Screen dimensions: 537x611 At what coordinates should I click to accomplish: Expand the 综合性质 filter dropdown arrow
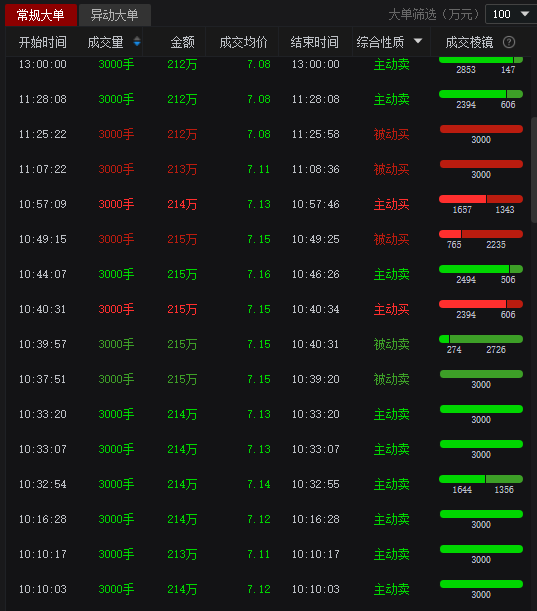pos(418,41)
